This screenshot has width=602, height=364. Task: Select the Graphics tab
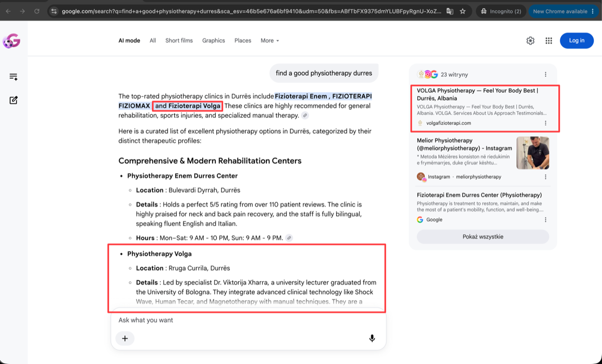point(214,41)
